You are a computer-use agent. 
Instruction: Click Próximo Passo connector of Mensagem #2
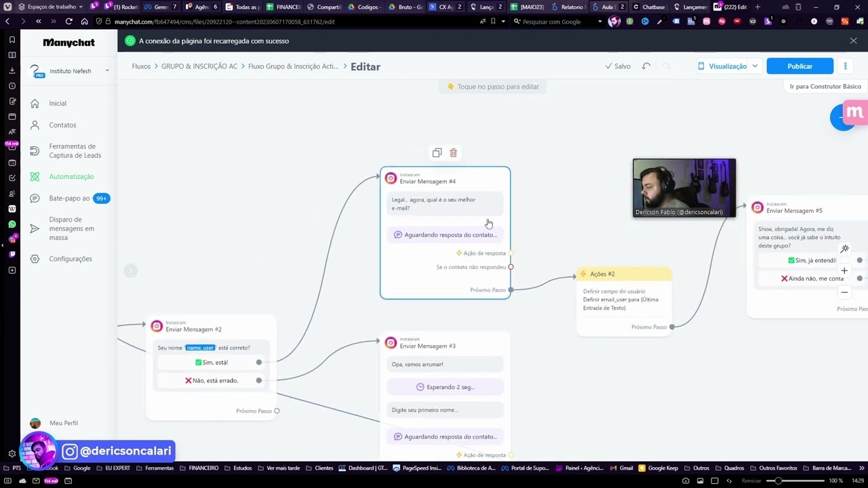click(277, 411)
